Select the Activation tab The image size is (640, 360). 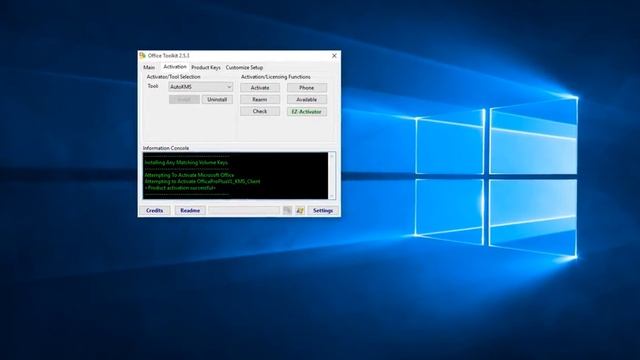[x=175, y=67]
